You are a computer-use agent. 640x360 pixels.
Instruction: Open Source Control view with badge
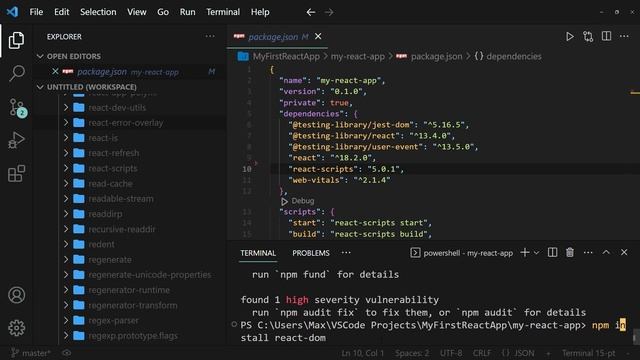(17, 108)
